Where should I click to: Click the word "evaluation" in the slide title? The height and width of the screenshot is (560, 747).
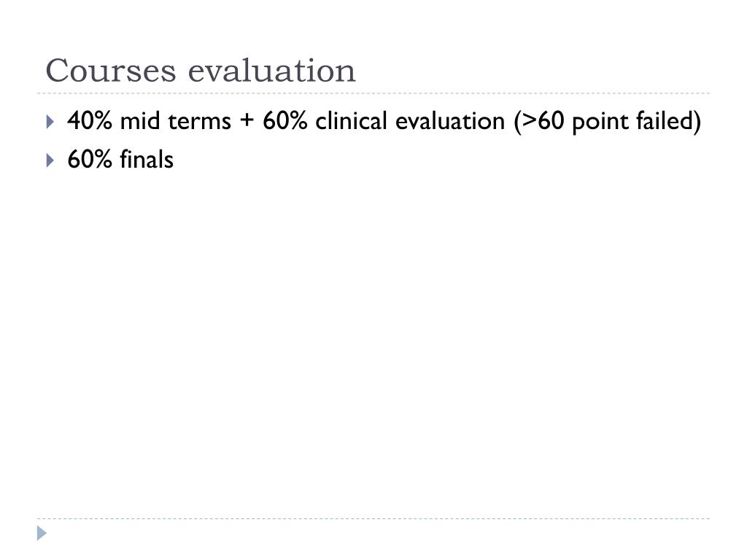click(x=271, y=71)
